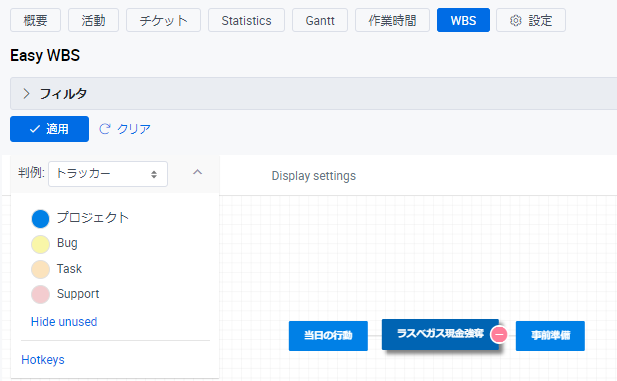This screenshot has height=381, width=617.
Task: Select the 当日の行動 WBS node
Action: [328, 336]
